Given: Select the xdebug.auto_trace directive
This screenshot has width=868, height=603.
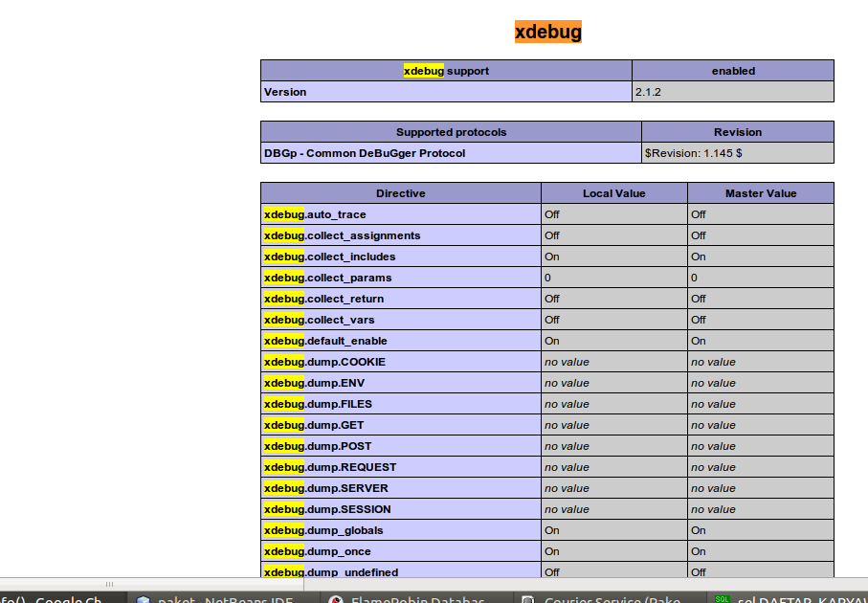Looking at the screenshot, I should click(401, 214).
